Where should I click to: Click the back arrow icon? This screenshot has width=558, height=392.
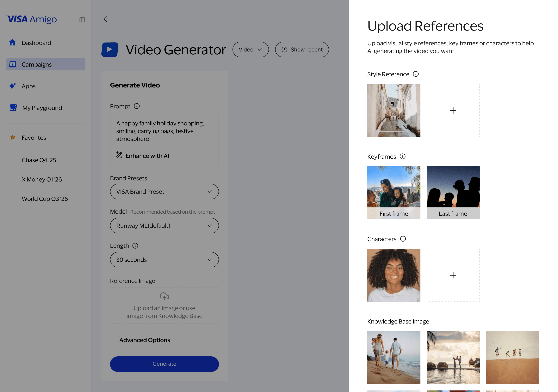click(x=105, y=19)
